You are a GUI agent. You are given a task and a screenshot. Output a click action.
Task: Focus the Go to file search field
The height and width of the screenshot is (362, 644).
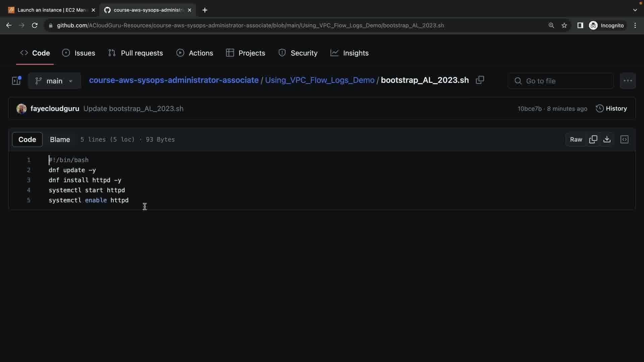click(561, 81)
